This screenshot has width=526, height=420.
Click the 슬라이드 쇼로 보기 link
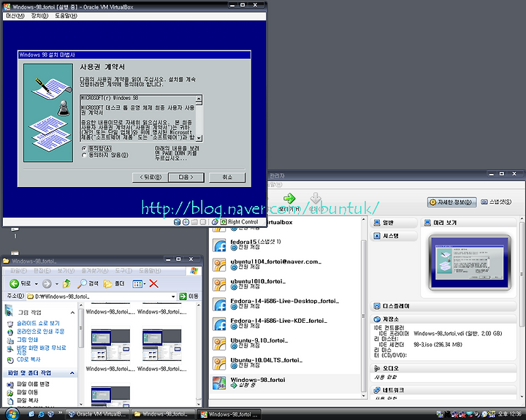[x=38, y=323]
